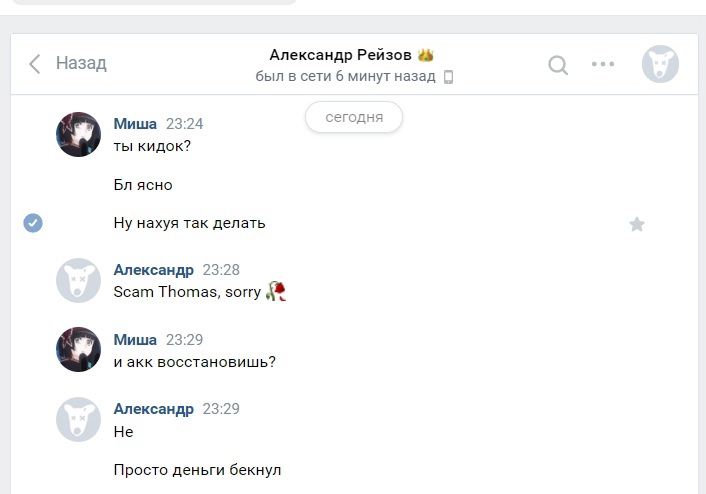Click the crown icon beside Александр Рейзов
The width and height of the screenshot is (706, 494).
tap(426, 55)
